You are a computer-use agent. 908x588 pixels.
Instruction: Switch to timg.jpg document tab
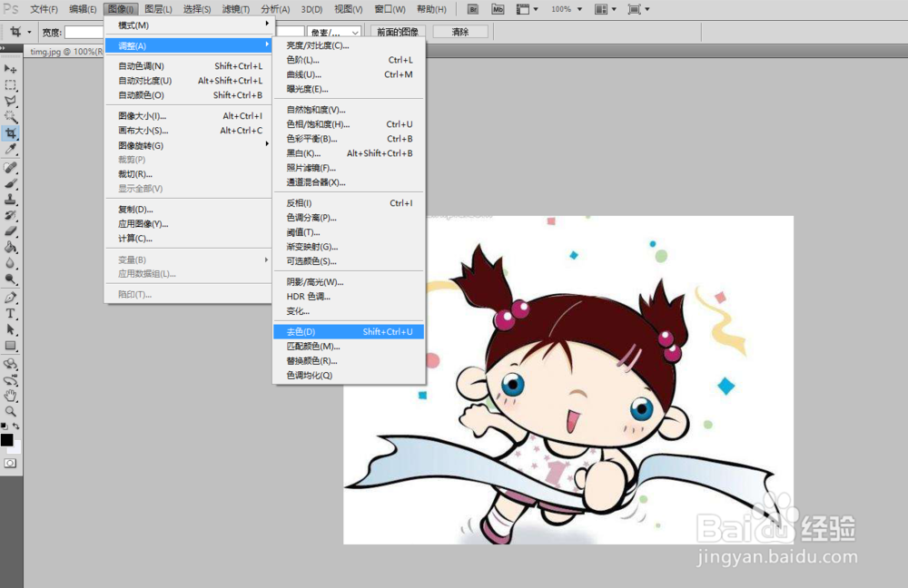(x=64, y=52)
